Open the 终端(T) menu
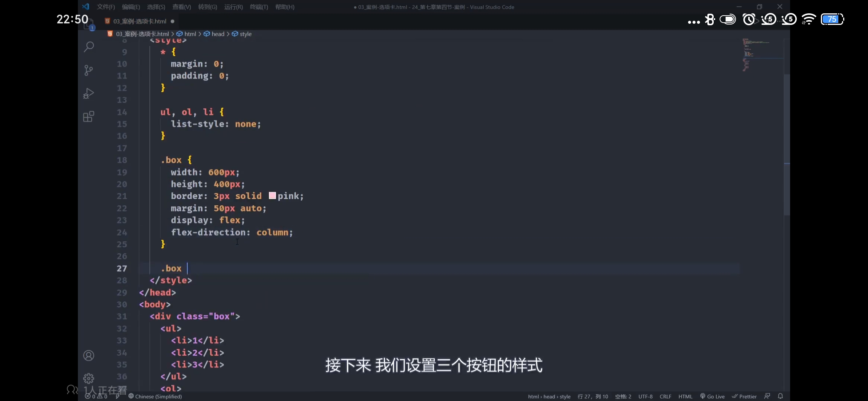 (259, 7)
